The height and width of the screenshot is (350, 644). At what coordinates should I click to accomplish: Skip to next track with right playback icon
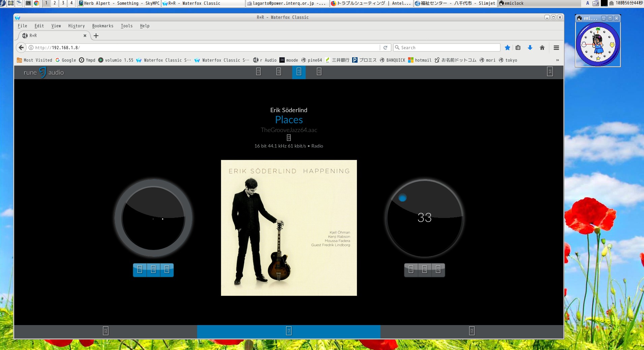pyautogui.click(x=166, y=270)
